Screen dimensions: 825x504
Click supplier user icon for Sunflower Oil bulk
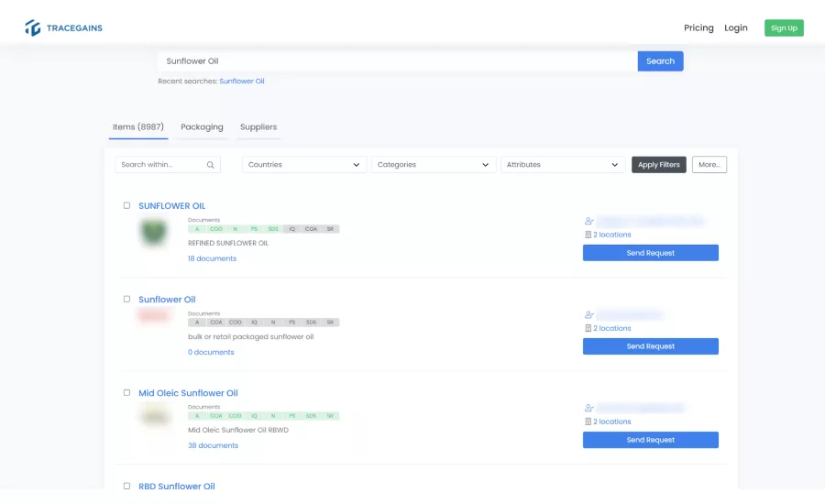[588, 315]
